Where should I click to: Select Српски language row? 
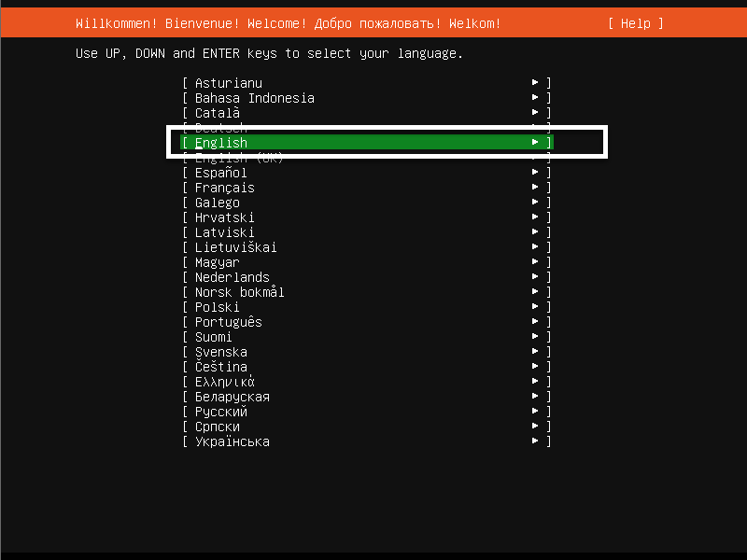click(x=366, y=427)
